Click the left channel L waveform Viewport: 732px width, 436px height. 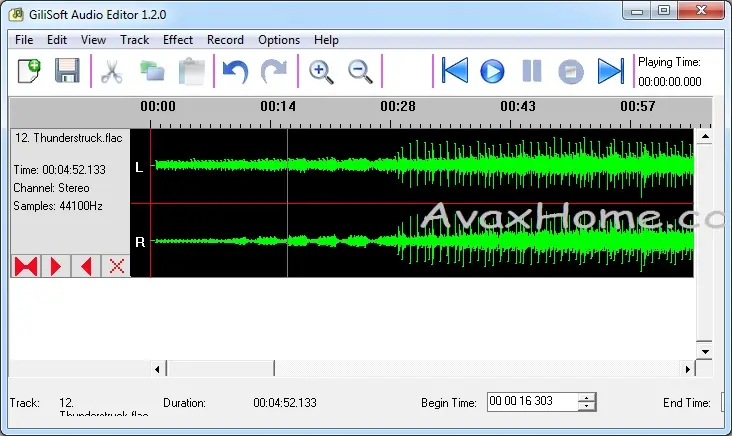(x=422, y=166)
